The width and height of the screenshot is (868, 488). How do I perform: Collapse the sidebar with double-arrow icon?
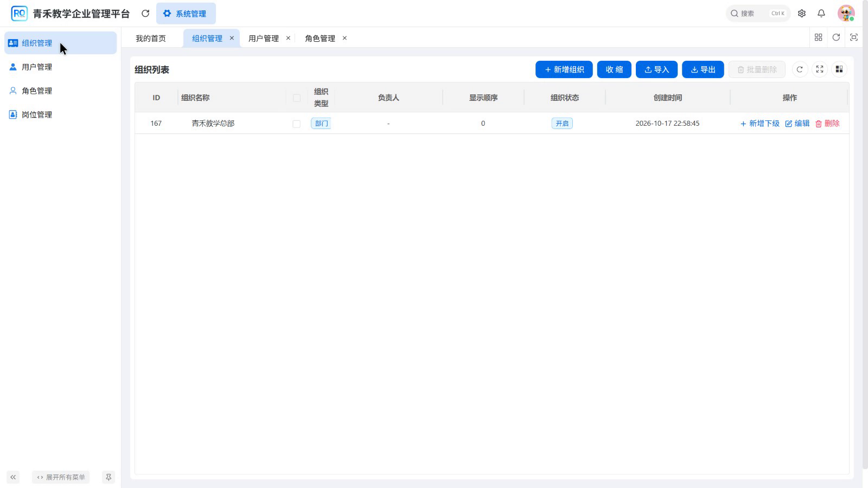[x=13, y=477]
